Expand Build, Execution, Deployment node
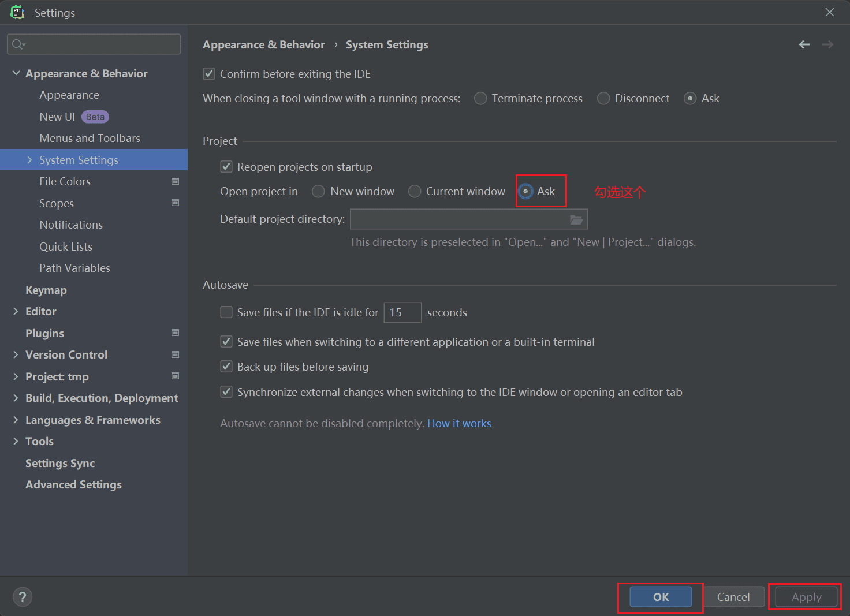Screen dimensions: 850x616 click(x=16, y=398)
